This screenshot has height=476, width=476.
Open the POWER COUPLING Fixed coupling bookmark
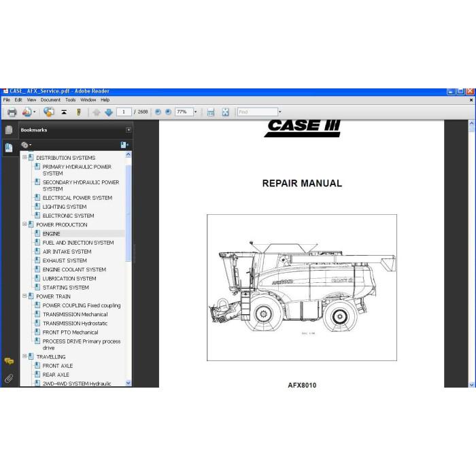(x=82, y=305)
